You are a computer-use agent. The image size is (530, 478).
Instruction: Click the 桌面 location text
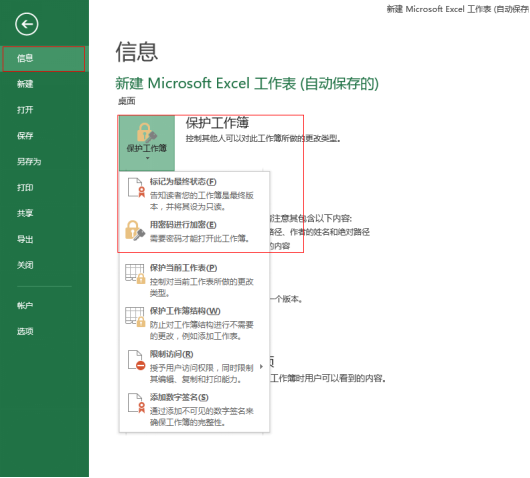127,101
